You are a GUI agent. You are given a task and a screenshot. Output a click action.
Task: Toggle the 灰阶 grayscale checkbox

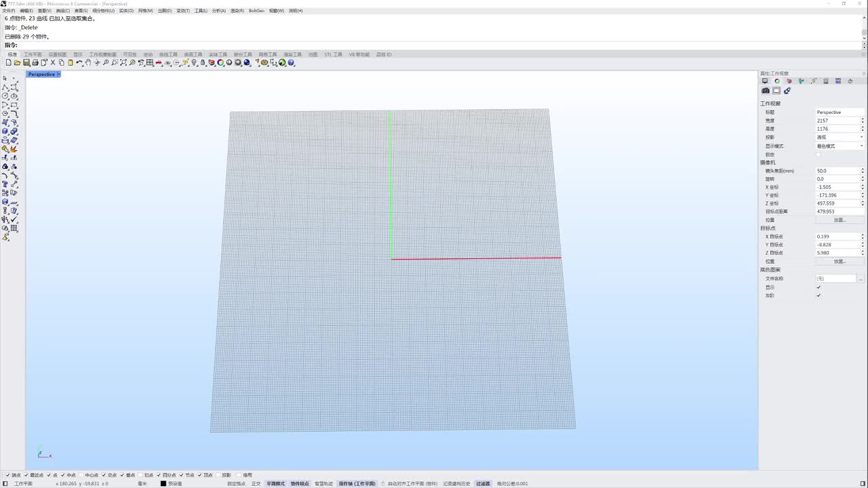coord(818,296)
